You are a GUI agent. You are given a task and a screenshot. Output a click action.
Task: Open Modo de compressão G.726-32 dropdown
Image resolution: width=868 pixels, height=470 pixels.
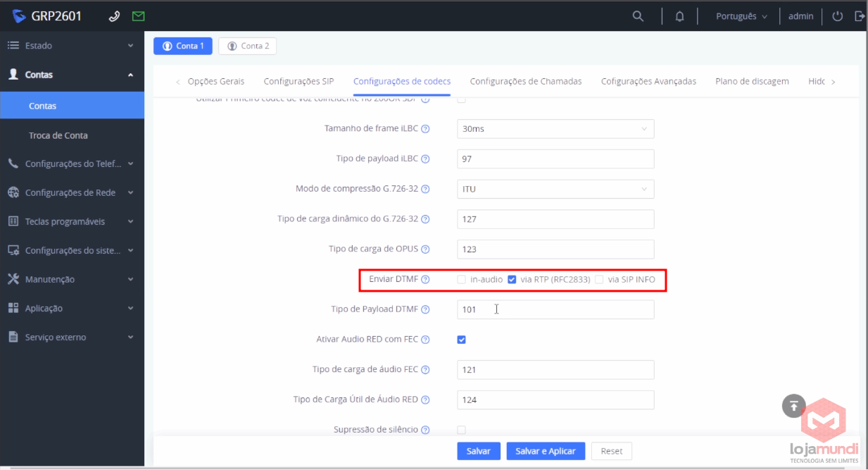(555, 189)
